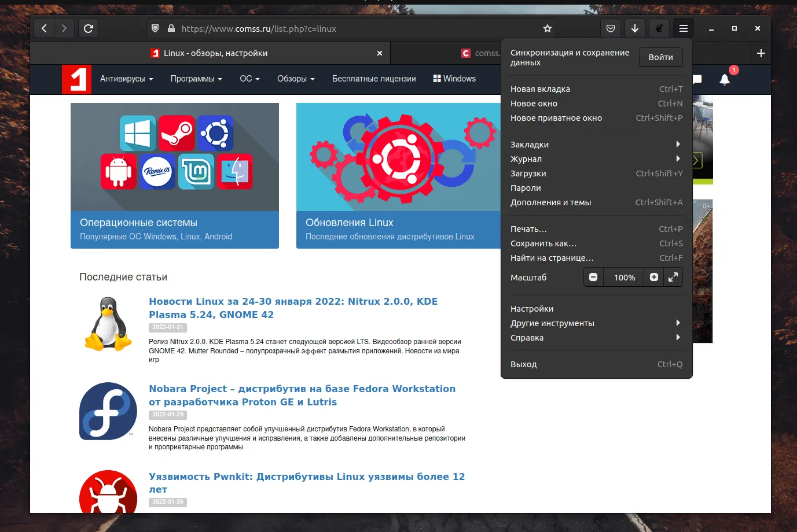The width and height of the screenshot is (797, 532).
Task: Open the tracking protection shield info
Action: pyautogui.click(x=155, y=28)
